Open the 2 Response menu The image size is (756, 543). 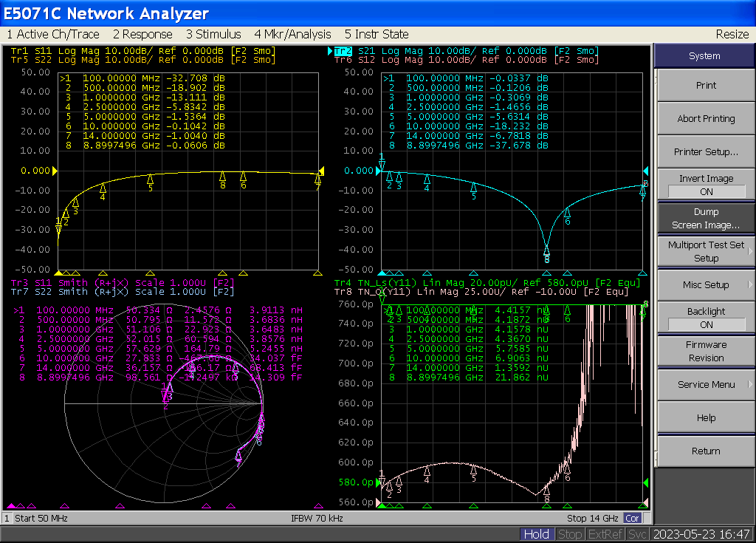(x=142, y=34)
